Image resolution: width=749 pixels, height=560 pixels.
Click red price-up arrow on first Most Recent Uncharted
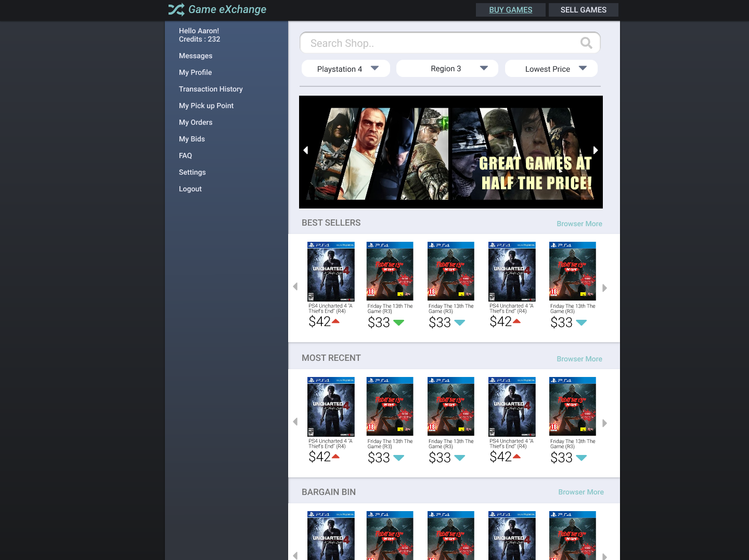[335, 457]
